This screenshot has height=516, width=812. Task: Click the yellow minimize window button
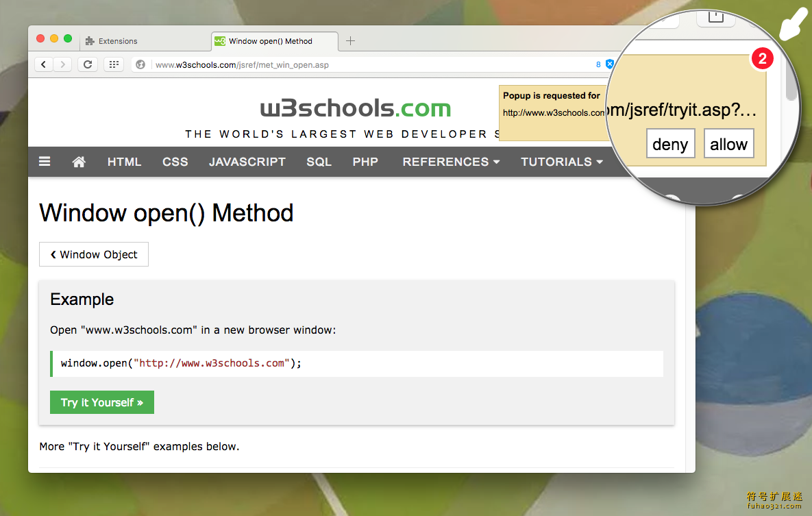54,39
